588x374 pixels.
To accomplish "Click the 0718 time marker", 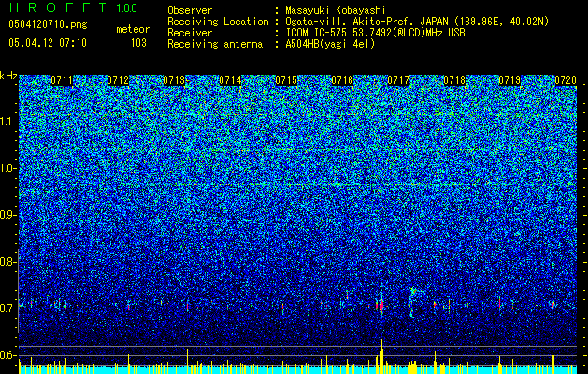I will [x=454, y=80].
